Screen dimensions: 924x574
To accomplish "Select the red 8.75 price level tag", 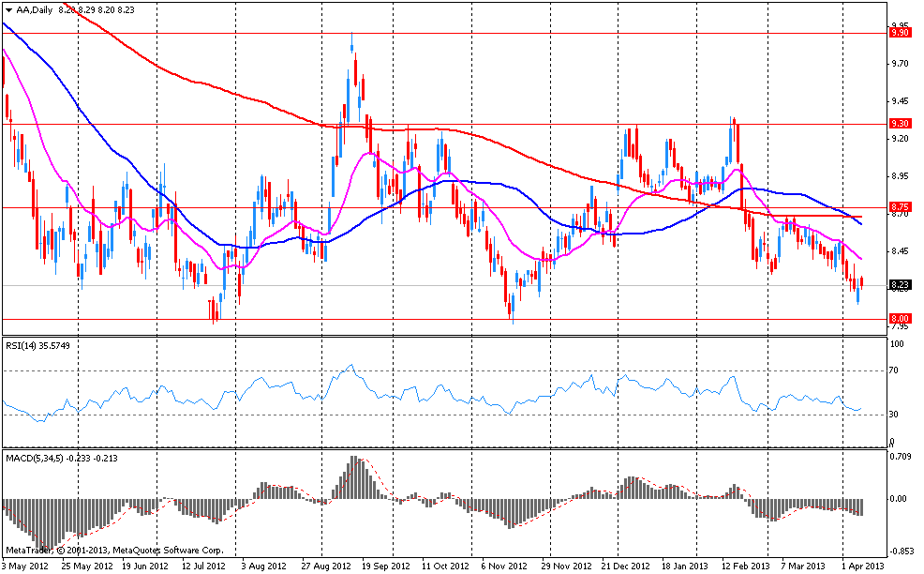I will pyautogui.click(x=899, y=207).
